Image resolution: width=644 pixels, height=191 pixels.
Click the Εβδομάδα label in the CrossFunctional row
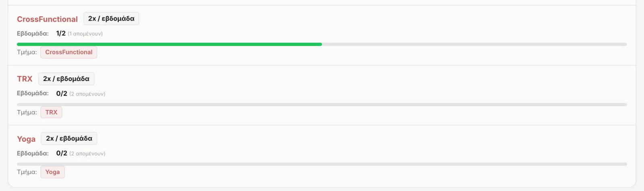point(33,33)
